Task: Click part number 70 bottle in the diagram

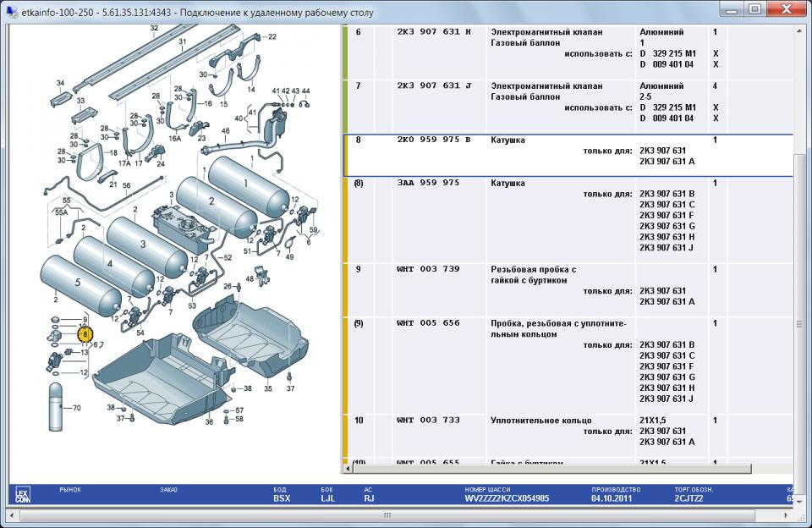Action: (56, 407)
